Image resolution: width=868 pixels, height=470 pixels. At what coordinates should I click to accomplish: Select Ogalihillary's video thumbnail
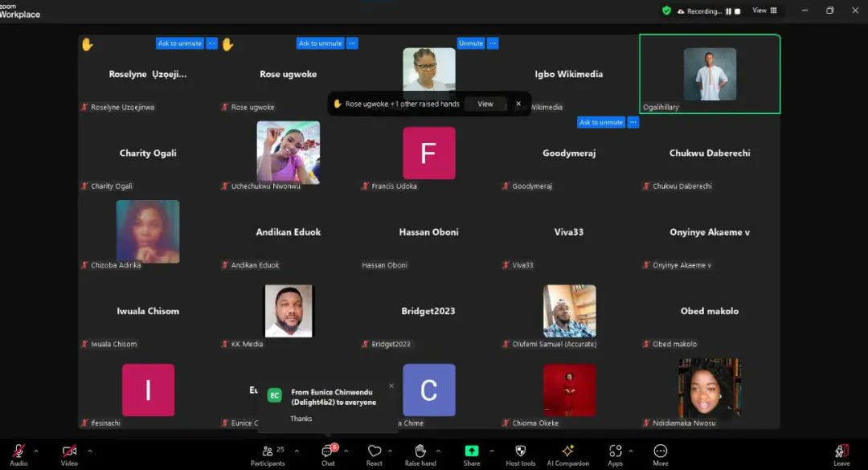coord(710,74)
